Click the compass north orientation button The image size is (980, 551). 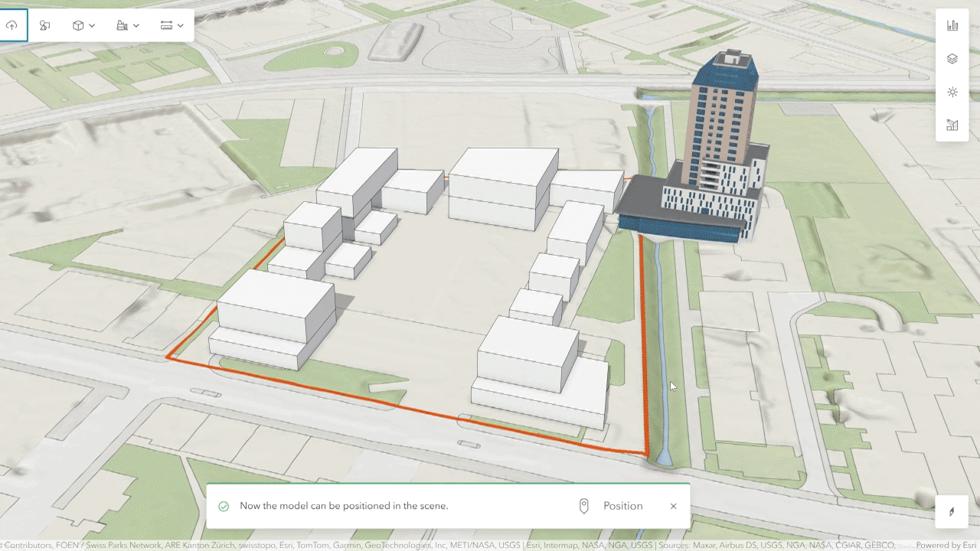click(952, 512)
